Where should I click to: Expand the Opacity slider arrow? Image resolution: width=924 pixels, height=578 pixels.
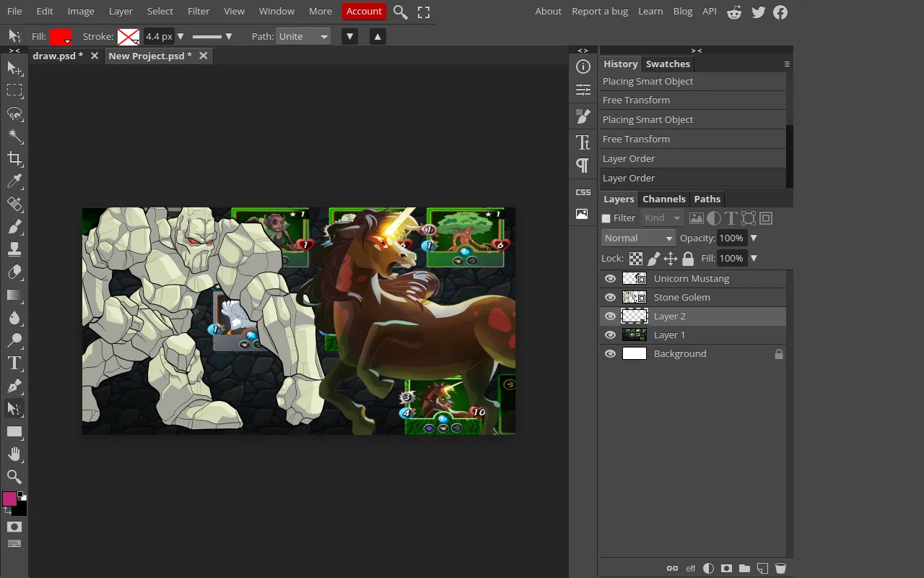point(754,238)
